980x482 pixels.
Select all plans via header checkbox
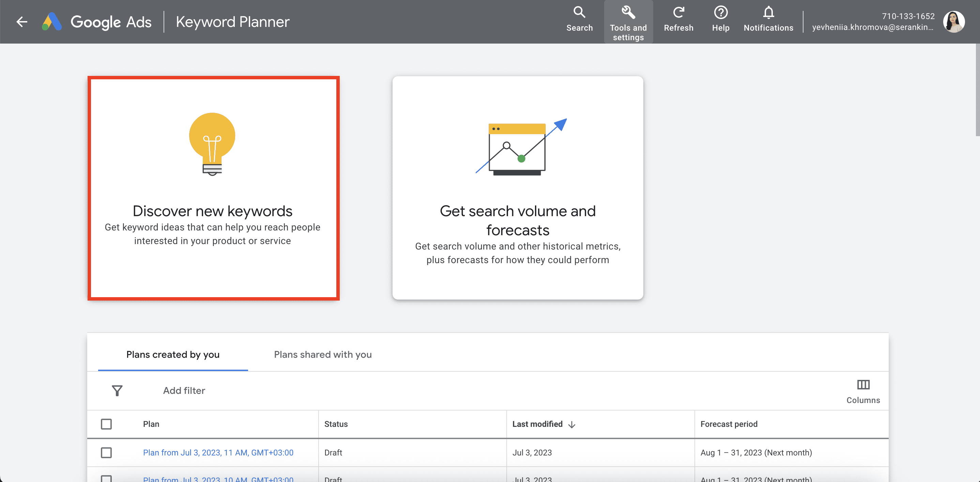click(107, 424)
